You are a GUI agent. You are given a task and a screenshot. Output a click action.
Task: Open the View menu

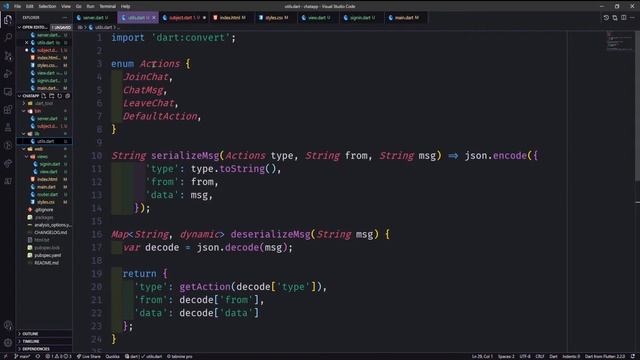[66, 7]
